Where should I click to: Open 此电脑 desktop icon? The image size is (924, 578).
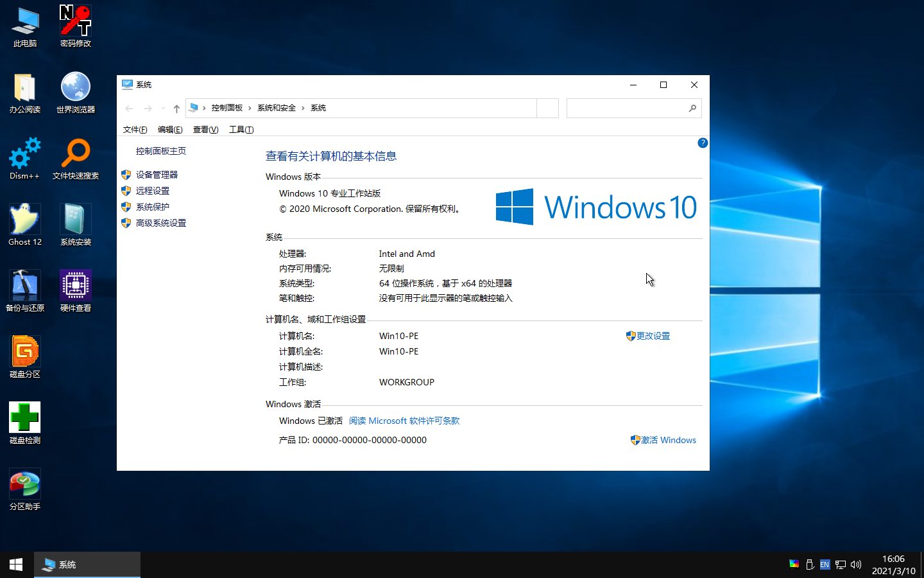(25, 27)
